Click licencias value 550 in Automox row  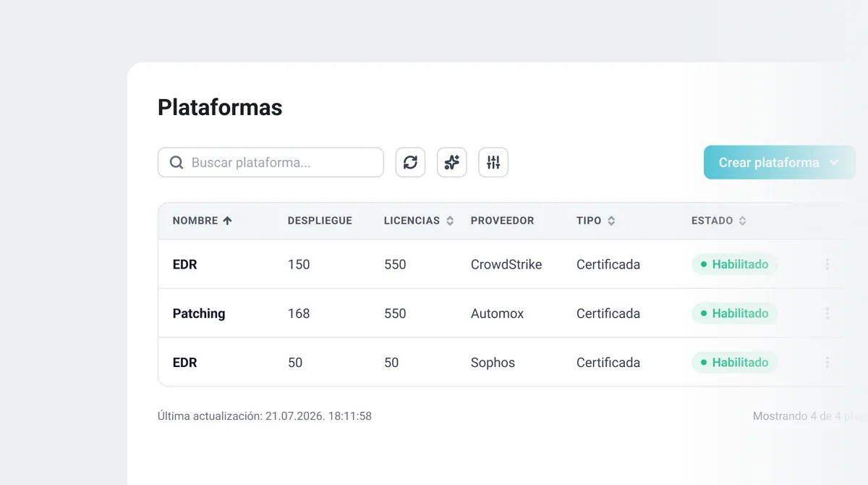click(x=395, y=313)
